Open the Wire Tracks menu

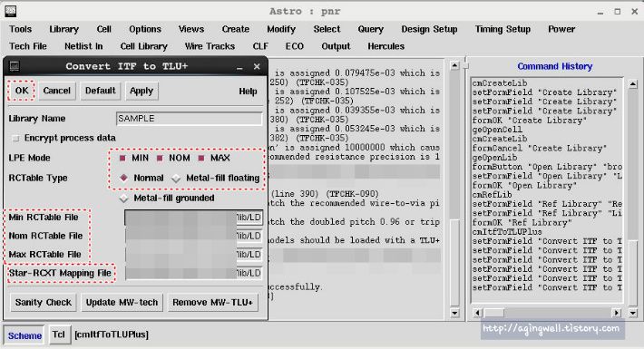pos(210,46)
